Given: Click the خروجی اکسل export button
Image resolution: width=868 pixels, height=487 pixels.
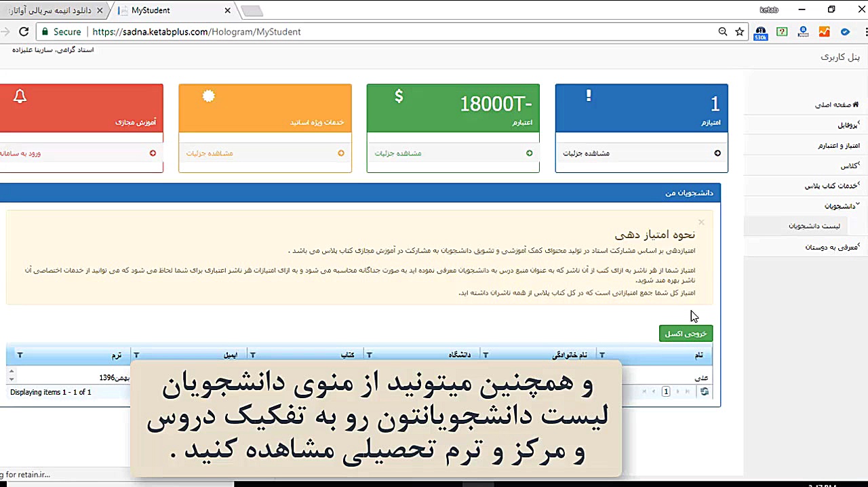Looking at the screenshot, I should [x=685, y=333].
